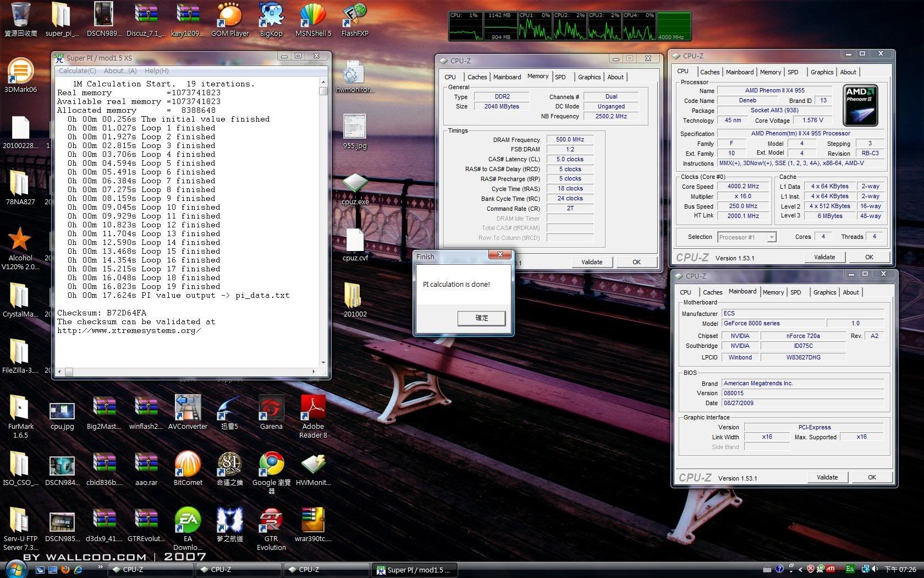This screenshot has width=924, height=578.
Task: Open MSNShell 5 shortcut
Action: 313,19
